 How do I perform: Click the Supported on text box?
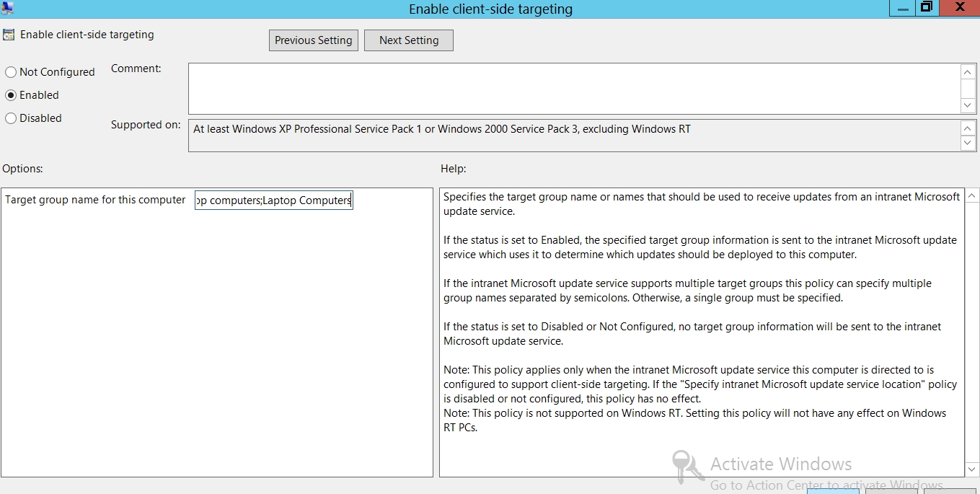click(x=573, y=136)
